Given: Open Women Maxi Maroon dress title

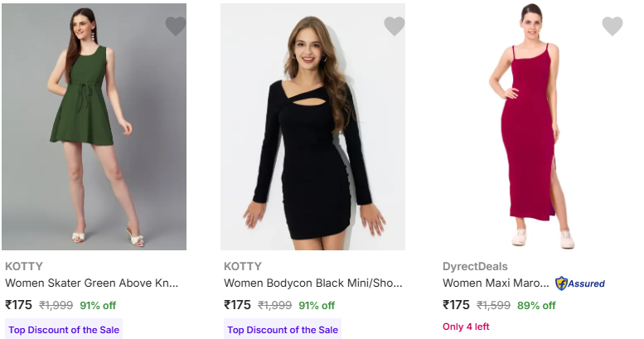Looking at the screenshot, I should 496,283.
